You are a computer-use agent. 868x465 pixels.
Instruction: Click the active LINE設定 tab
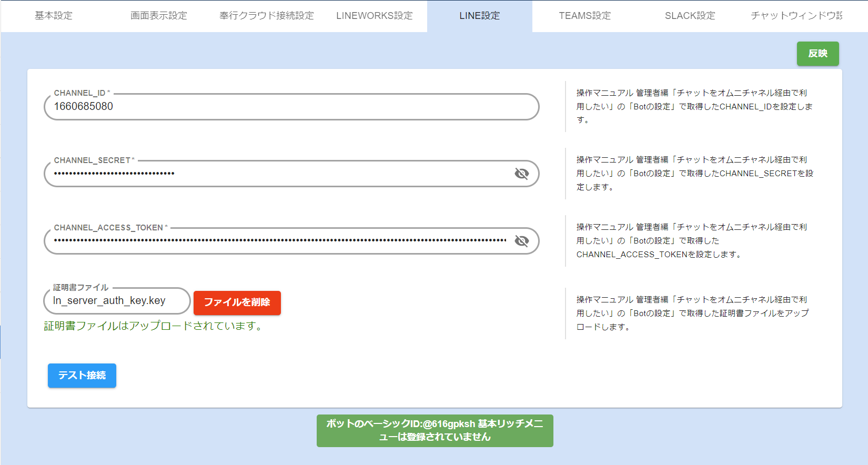point(480,16)
